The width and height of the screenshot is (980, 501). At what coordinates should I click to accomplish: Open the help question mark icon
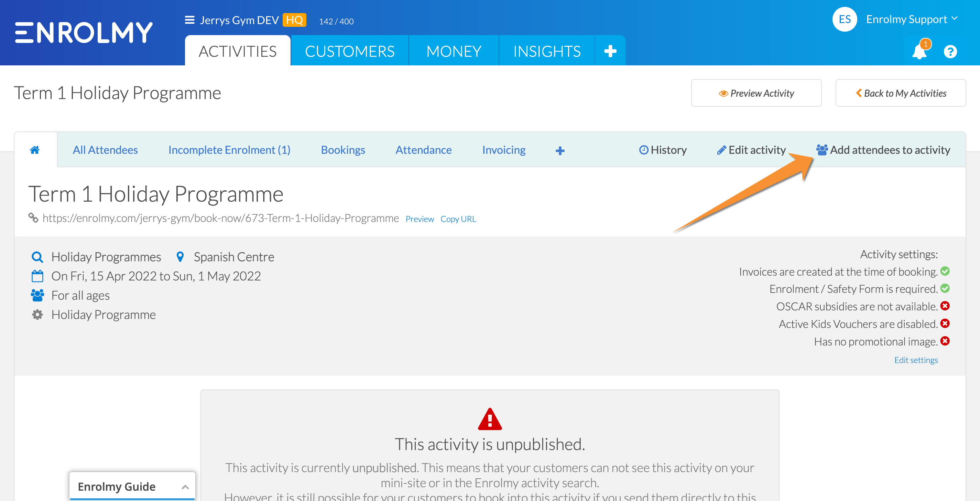[x=950, y=51]
